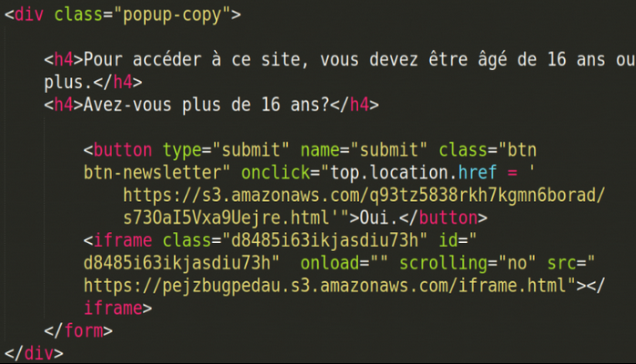This screenshot has width=636, height=364.
Task: Click the s3.amazonaws.com URL in onclick
Action: [x=364, y=196]
